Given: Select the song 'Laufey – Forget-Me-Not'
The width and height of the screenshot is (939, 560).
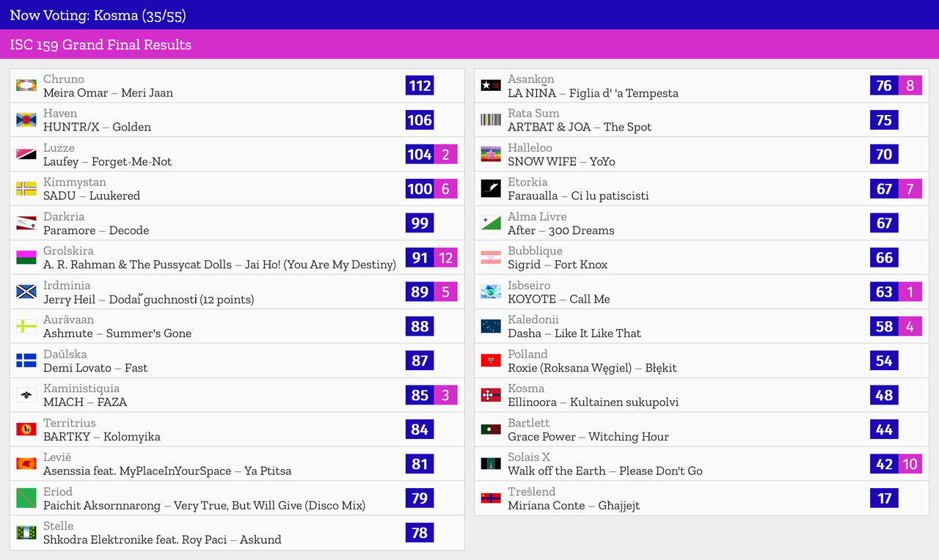Looking at the screenshot, I should click(x=108, y=162).
